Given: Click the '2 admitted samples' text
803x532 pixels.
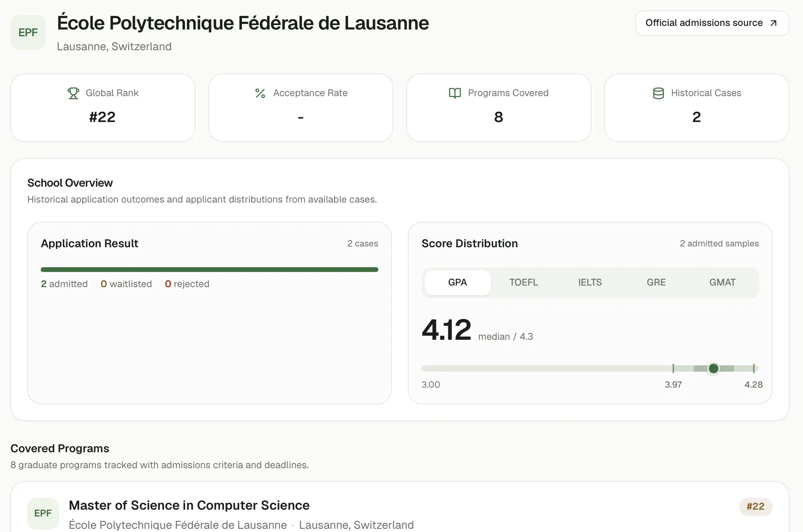Looking at the screenshot, I should point(719,244).
